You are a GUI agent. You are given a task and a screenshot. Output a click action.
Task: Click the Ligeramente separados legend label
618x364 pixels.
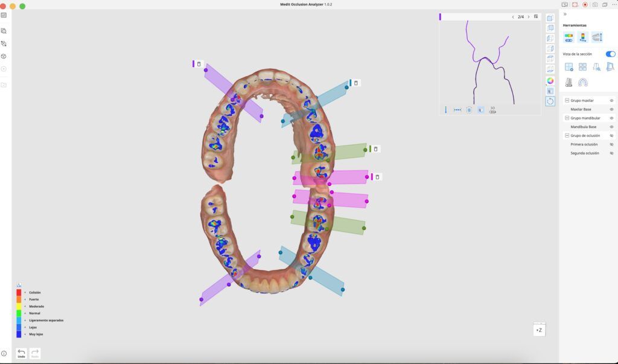pyautogui.click(x=46, y=320)
